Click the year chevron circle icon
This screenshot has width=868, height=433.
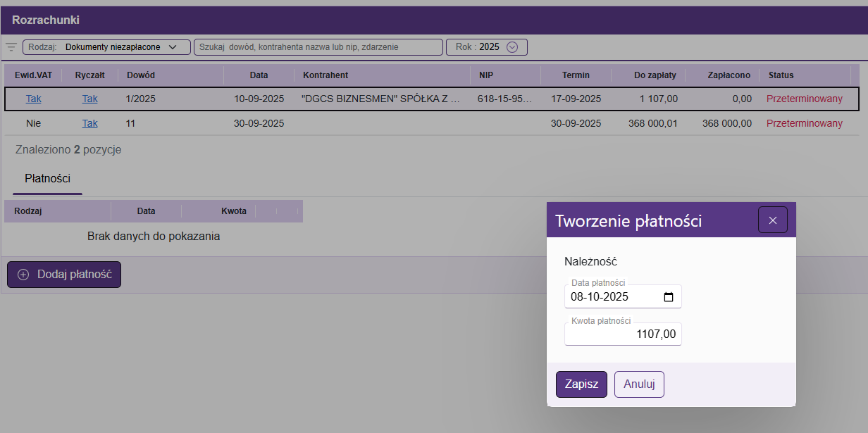pos(512,47)
